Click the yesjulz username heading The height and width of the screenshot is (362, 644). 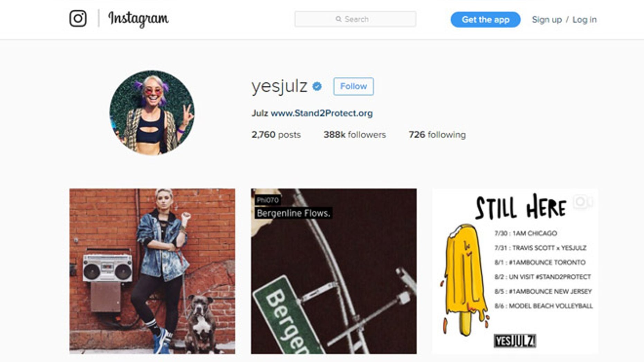click(x=279, y=86)
